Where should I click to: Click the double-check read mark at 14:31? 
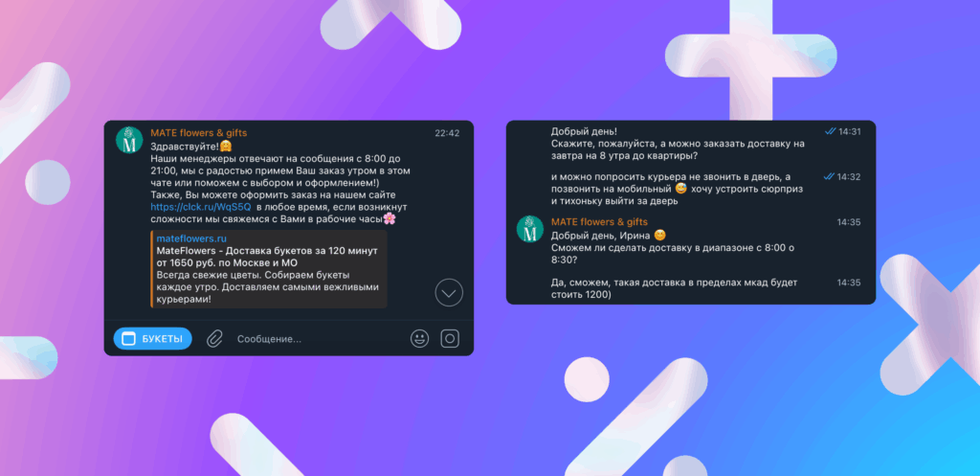pos(830,131)
